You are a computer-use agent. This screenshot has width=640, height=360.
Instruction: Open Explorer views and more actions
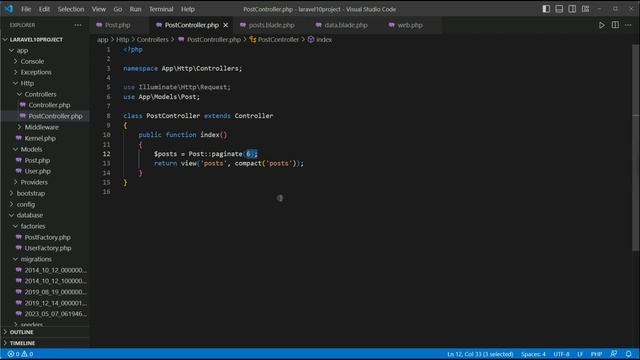click(x=78, y=25)
